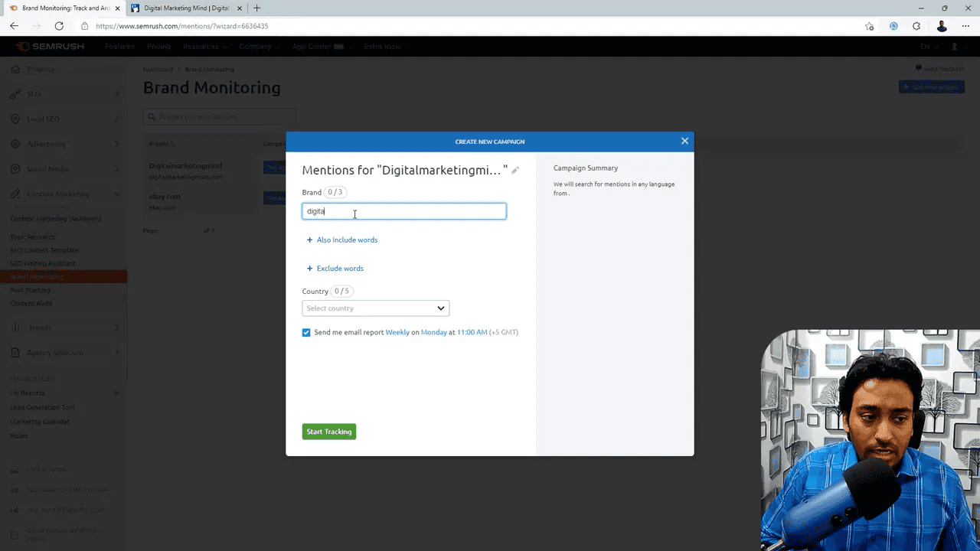Edit the campaign name with the pencil icon
This screenshot has width=980, height=551.
tap(515, 170)
